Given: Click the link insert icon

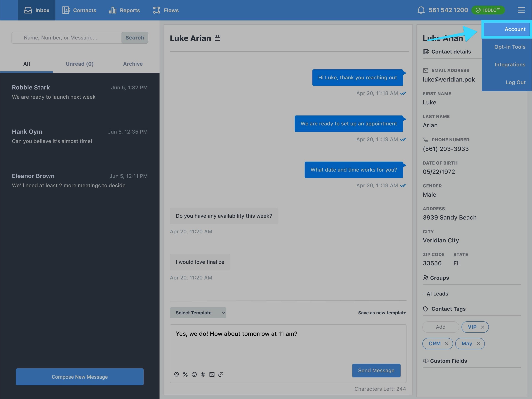Looking at the screenshot, I should [x=221, y=374].
